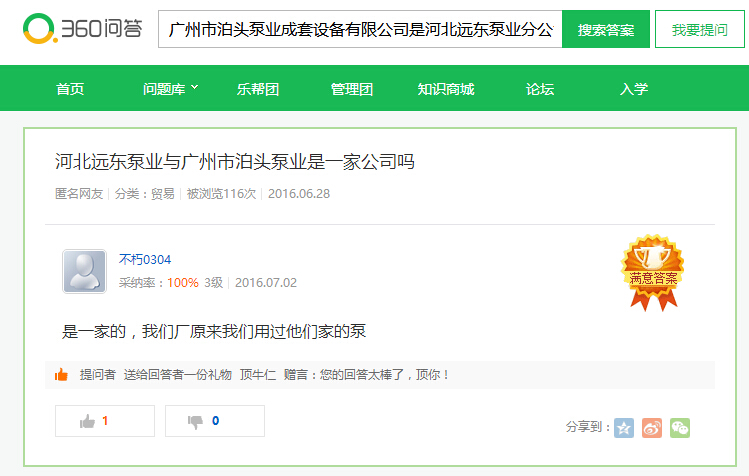This screenshot has height=476, width=749.
Task: Click the 满意答案 trophy badge
Action: coord(653,264)
